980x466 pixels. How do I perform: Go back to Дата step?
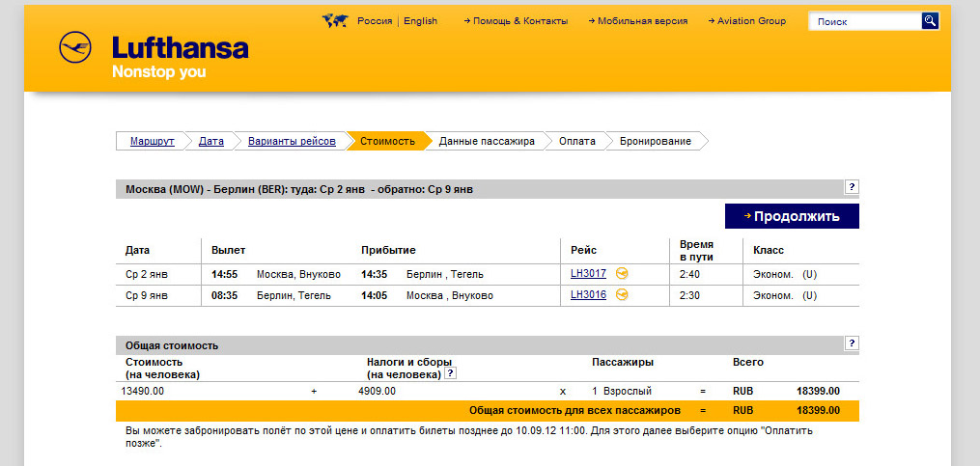pyautogui.click(x=211, y=141)
